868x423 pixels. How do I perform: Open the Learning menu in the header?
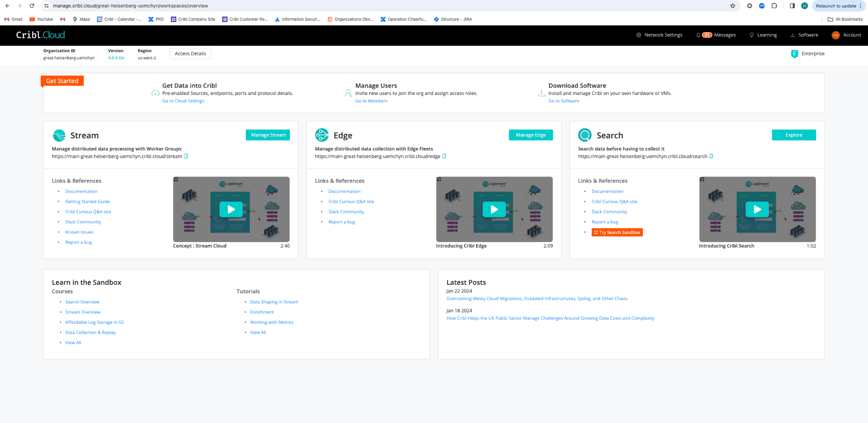(763, 35)
